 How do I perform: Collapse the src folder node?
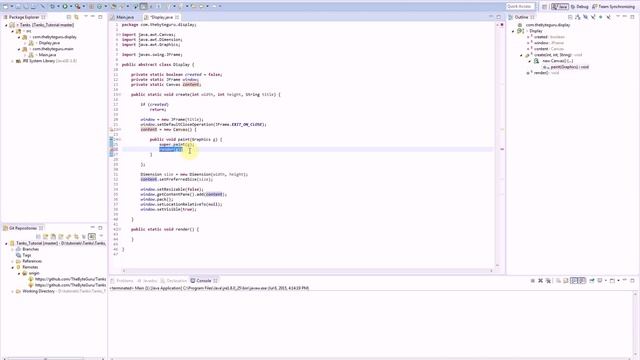(x=13, y=31)
